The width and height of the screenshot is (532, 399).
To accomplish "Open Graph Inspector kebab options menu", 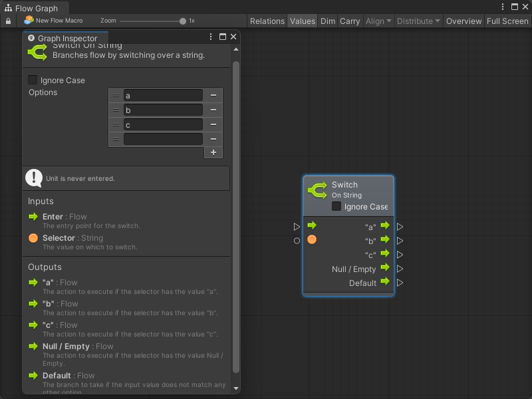I will [x=211, y=37].
